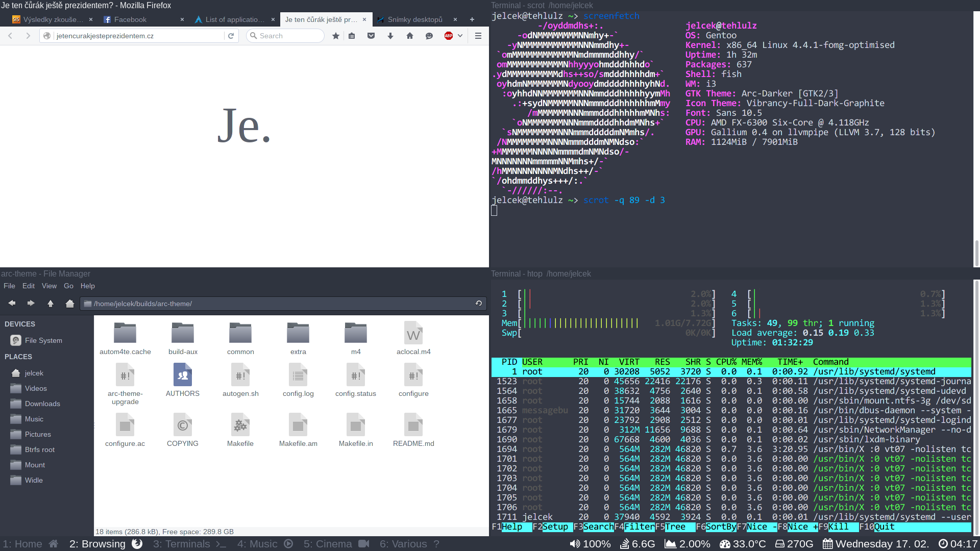Image resolution: width=980 pixels, height=551 pixels.
Task: Open the View menu in the file manager
Action: (49, 286)
